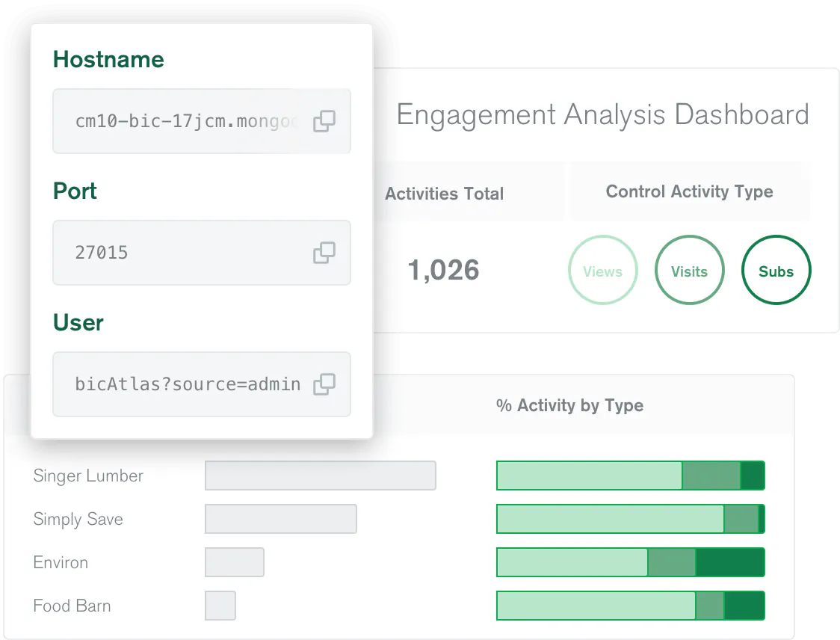Click the % Activity by Type header
Image resolution: width=840 pixels, height=640 pixels.
pos(569,405)
